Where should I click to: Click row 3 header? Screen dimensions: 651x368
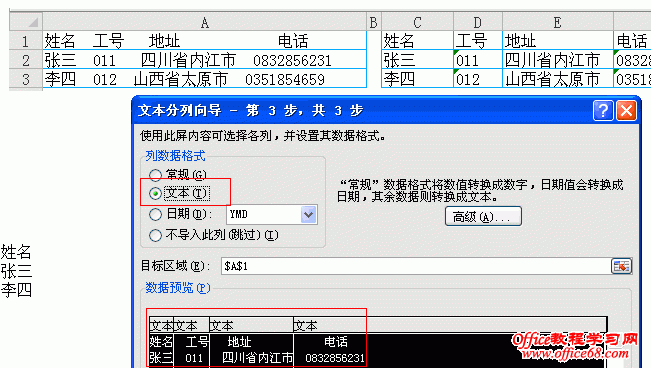tap(26, 79)
